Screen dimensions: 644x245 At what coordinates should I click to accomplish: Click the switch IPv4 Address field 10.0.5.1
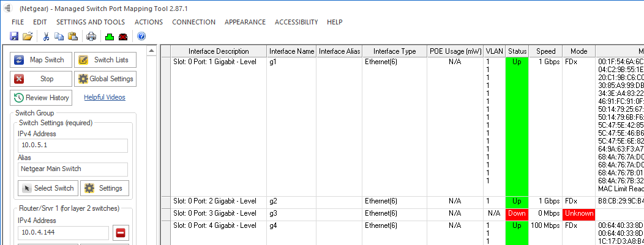point(73,146)
